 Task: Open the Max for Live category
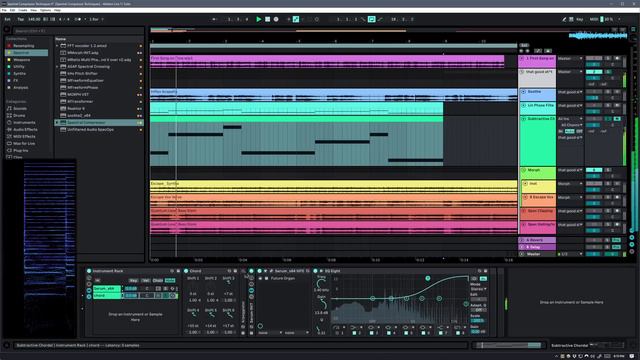[x=24, y=143]
